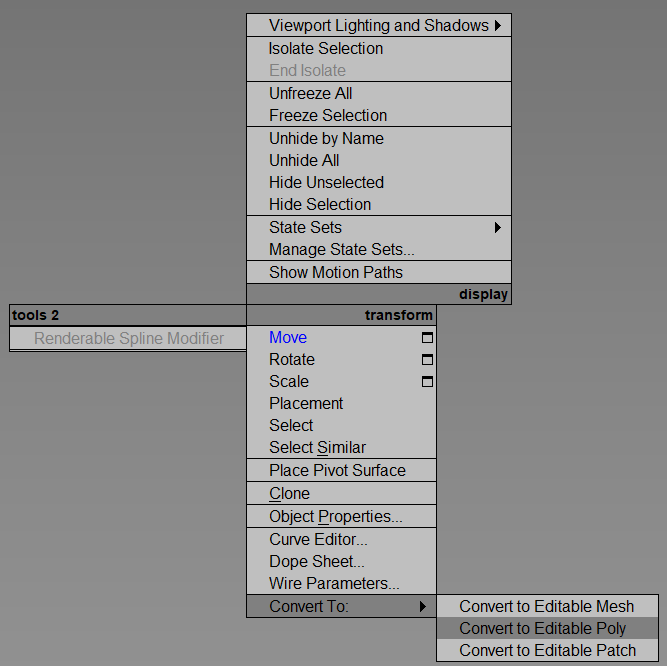The width and height of the screenshot is (667, 666).
Task: Select the Clone command
Action: tap(290, 494)
